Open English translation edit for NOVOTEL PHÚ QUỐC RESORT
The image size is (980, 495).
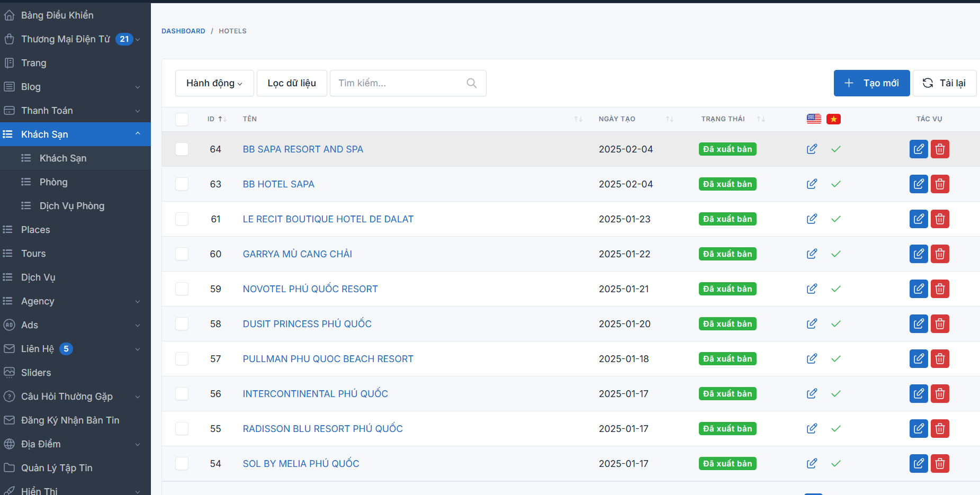click(812, 289)
